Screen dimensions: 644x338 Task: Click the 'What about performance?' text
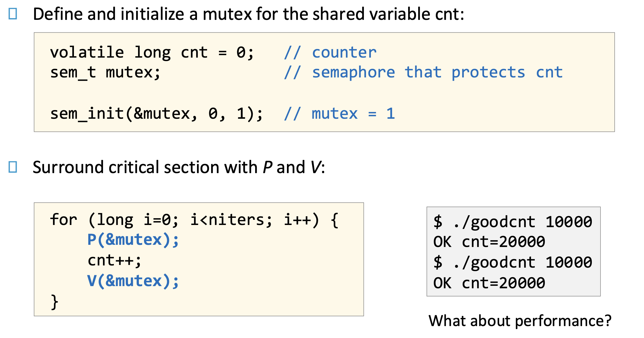pyautogui.click(x=520, y=321)
